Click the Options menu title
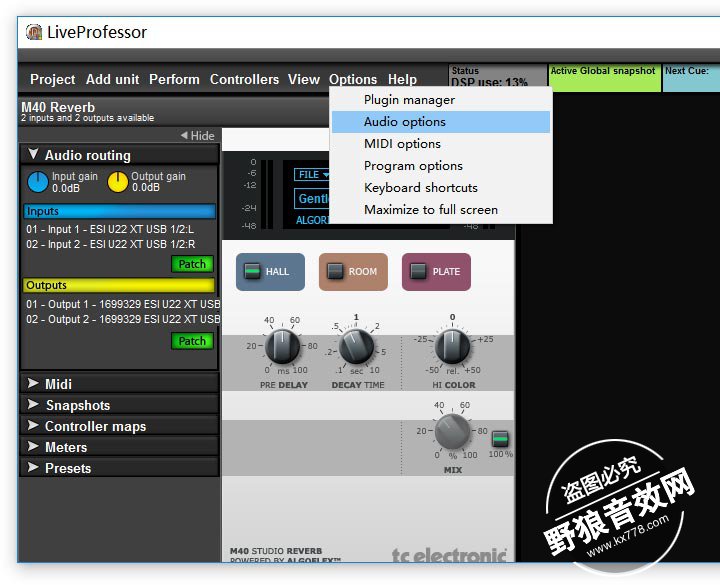The width and height of the screenshot is (720, 585). point(353,79)
